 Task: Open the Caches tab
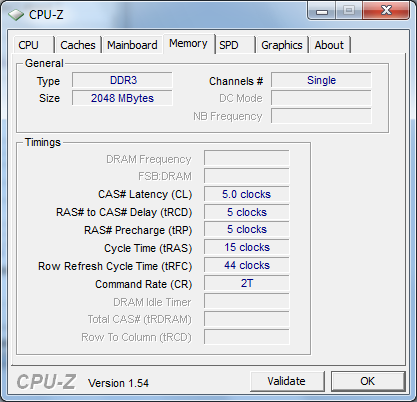tap(78, 45)
